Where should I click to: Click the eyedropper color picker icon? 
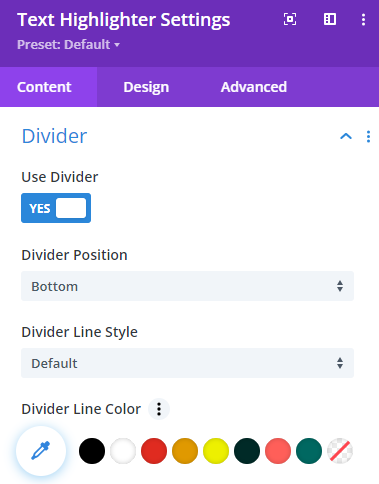tap(41, 451)
